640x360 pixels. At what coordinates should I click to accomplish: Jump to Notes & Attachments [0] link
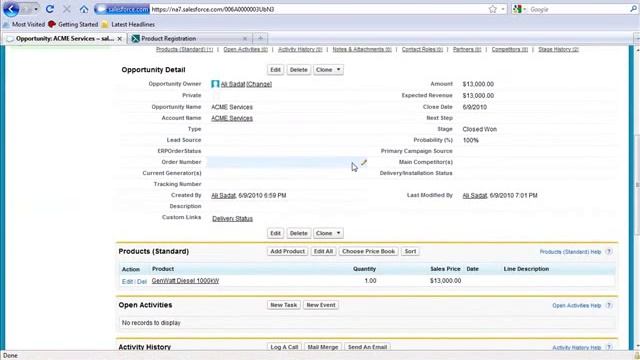coord(362,49)
